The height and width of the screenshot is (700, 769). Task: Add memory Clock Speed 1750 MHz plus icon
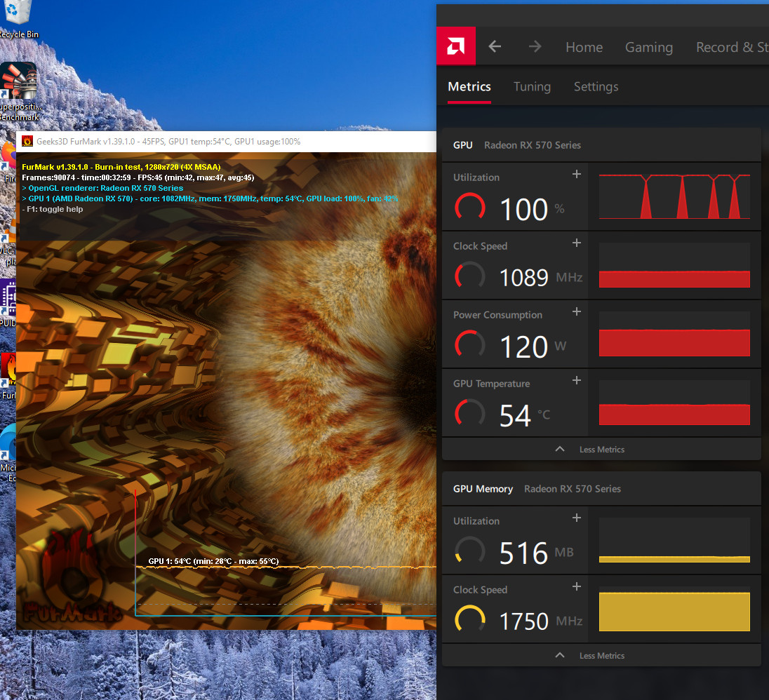point(577,586)
